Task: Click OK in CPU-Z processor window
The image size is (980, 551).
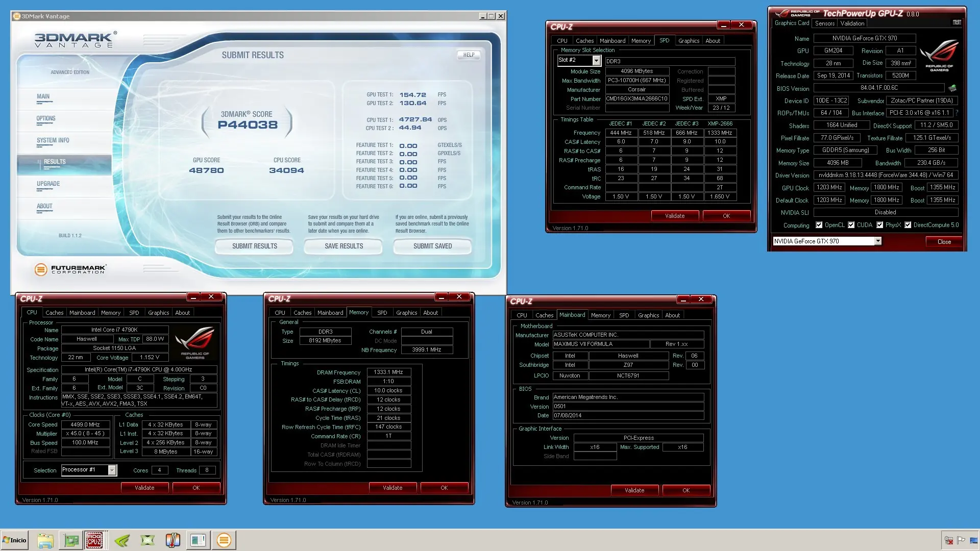Action: coord(196,488)
